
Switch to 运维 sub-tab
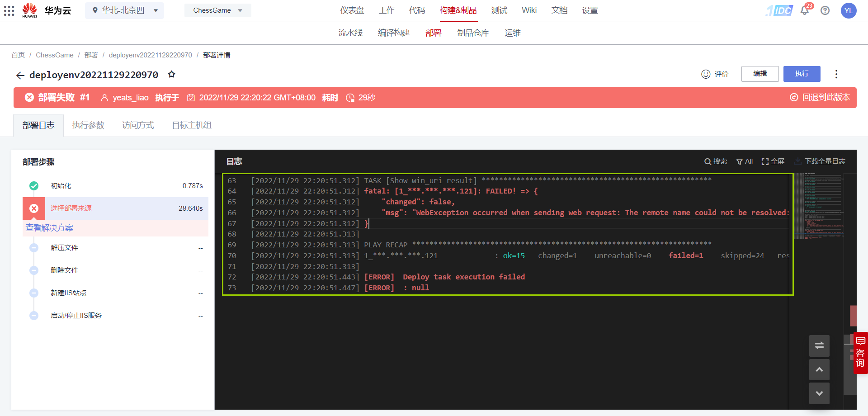coord(513,33)
